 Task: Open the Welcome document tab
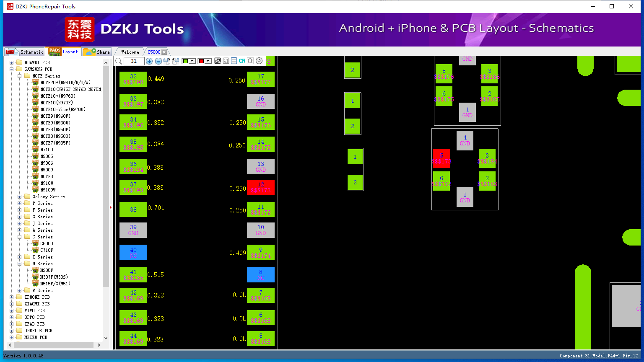[x=130, y=52]
